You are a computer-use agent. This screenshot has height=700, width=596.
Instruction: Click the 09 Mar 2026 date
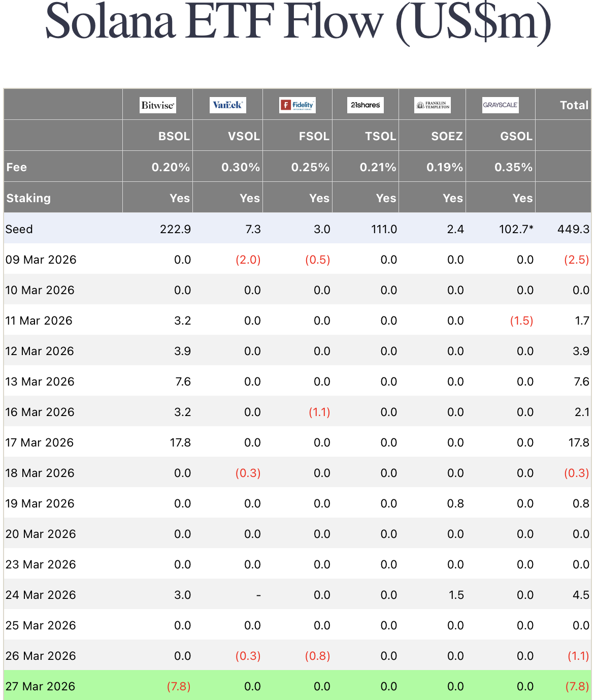pyautogui.click(x=41, y=260)
